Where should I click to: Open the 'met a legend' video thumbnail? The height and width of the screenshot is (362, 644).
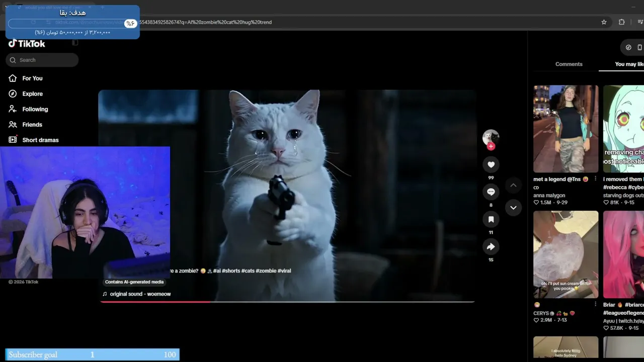[566, 129]
